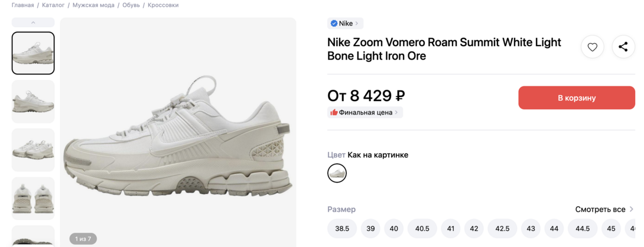
Task: Add product to favorites with heart icon
Action: (x=592, y=47)
